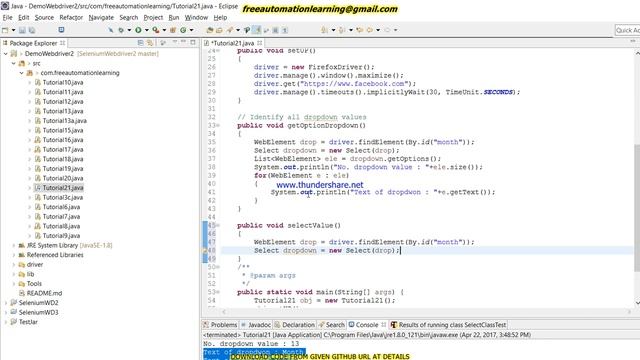The width and height of the screenshot is (640, 360).
Task: Open the Source menu
Action: pyautogui.click(x=44, y=18)
